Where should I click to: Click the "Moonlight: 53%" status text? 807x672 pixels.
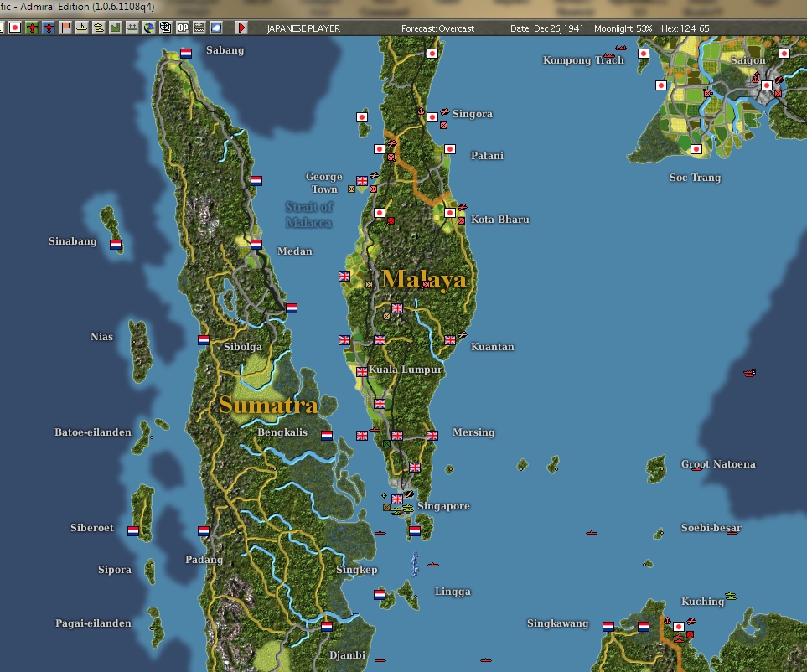(x=623, y=28)
